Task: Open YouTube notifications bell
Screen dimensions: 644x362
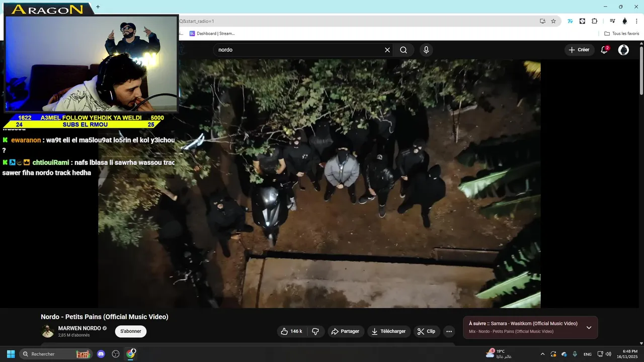Action: click(604, 50)
